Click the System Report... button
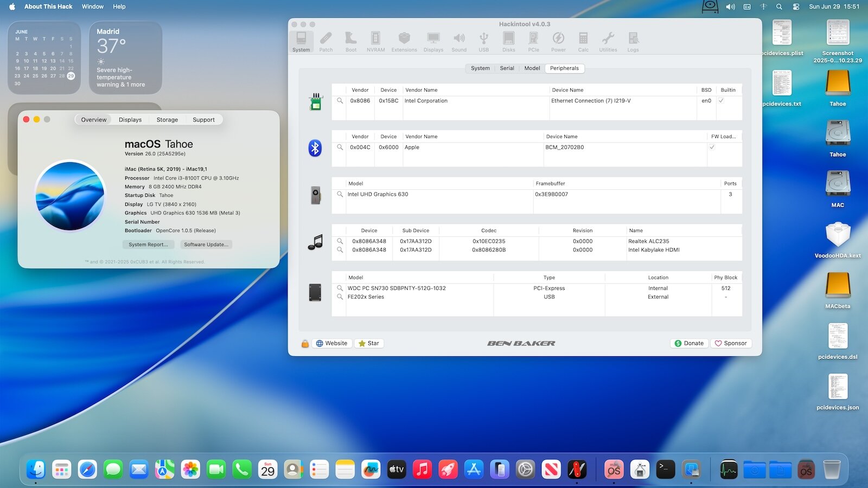This screenshot has height=488, width=868. [148, 245]
